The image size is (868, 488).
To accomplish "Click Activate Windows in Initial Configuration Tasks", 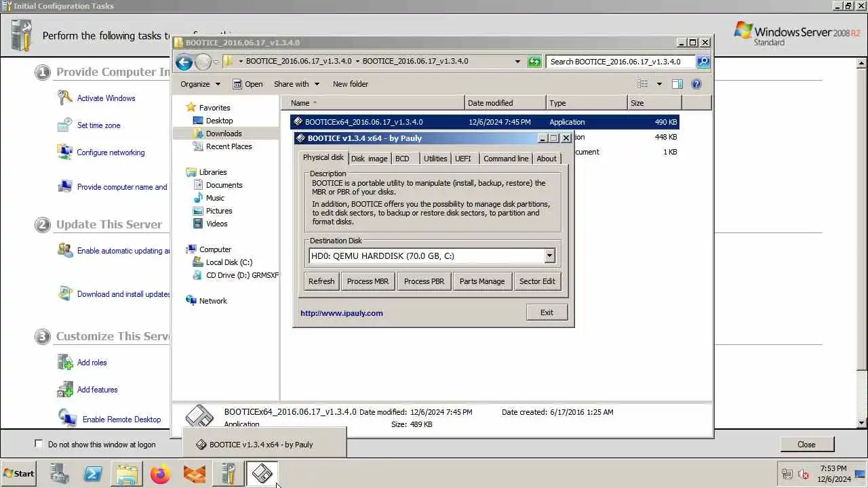I will coord(106,98).
